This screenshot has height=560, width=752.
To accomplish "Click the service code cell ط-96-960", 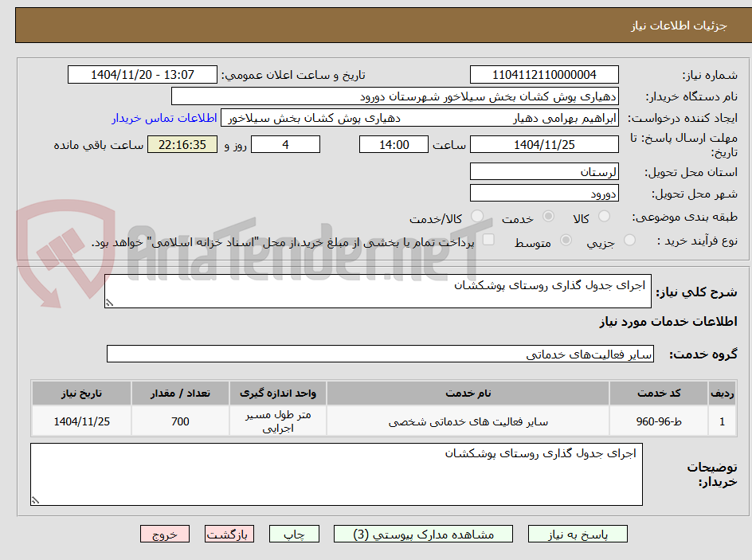I will pos(659,421).
